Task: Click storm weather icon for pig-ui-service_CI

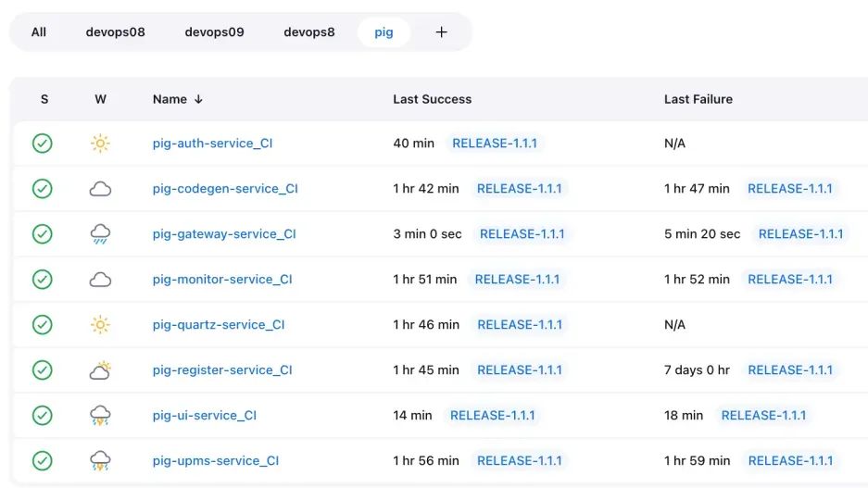Action: pyautogui.click(x=100, y=416)
